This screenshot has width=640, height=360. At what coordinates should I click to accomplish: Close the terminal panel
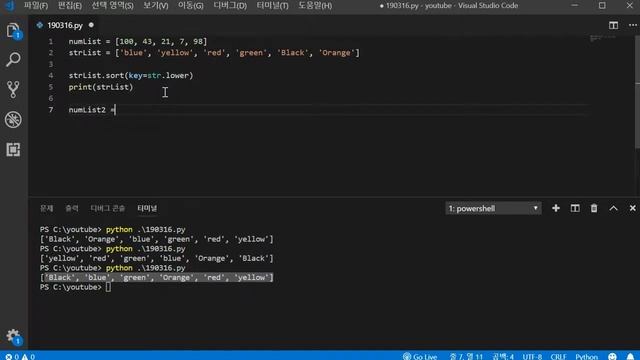point(632,208)
